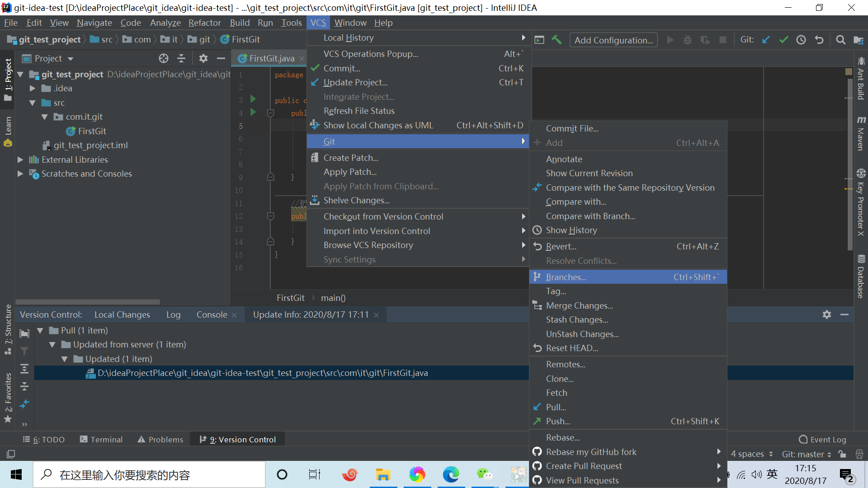Click the Git Revert toolbar icon

819,40
